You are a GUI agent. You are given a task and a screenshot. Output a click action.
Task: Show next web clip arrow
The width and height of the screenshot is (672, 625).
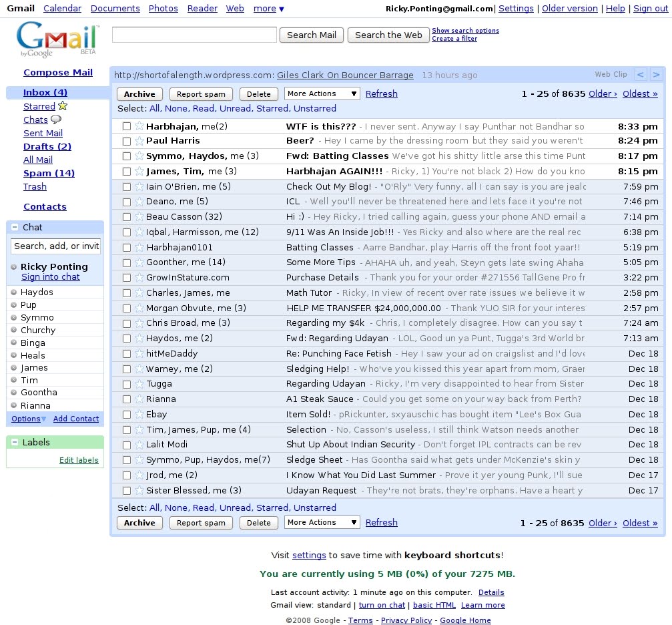click(656, 75)
